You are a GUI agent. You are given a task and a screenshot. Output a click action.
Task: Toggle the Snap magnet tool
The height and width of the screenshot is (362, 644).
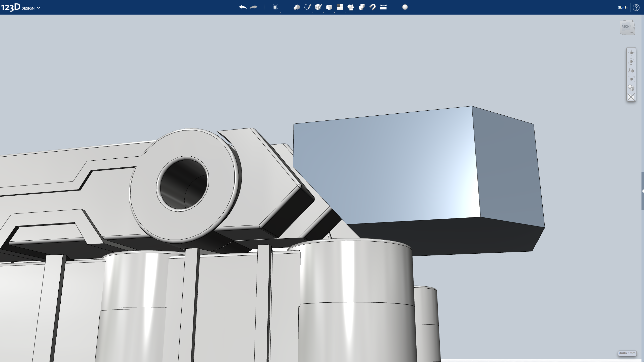373,7
